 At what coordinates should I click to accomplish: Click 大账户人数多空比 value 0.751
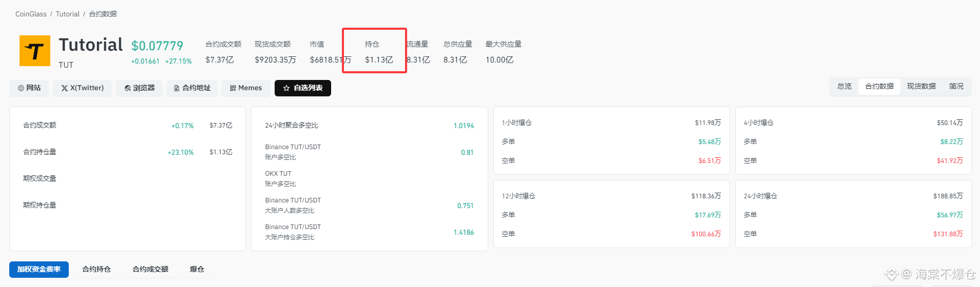(465, 206)
